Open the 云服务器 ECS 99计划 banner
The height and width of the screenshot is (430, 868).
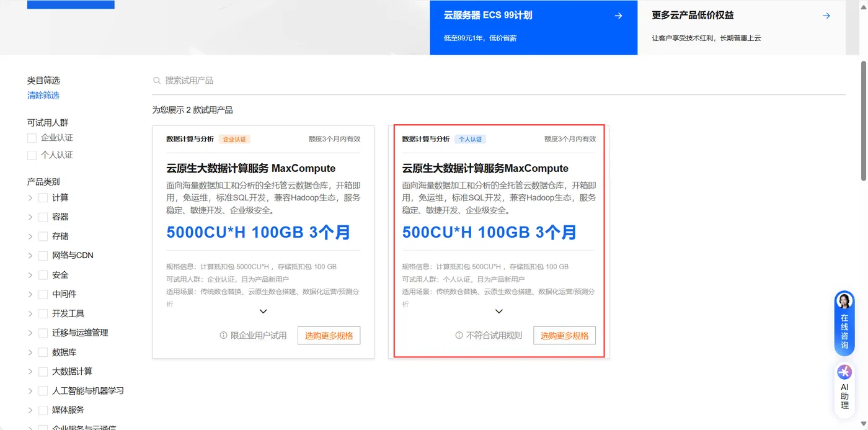tap(533, 27)
